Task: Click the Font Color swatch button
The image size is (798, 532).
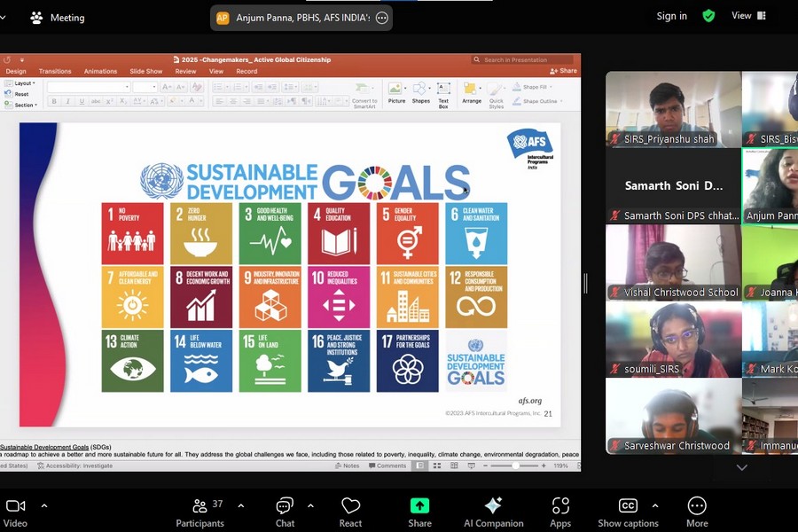Action: click(192, 101)
